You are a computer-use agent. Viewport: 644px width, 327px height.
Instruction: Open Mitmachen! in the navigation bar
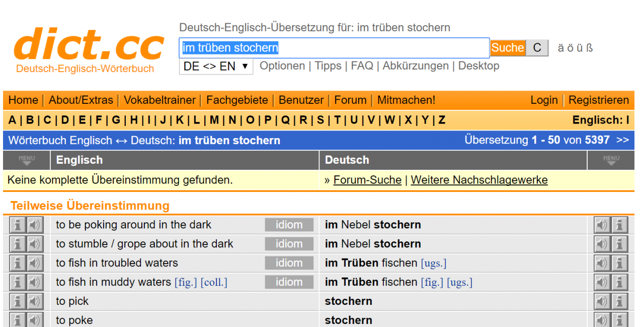pos(406,100)
